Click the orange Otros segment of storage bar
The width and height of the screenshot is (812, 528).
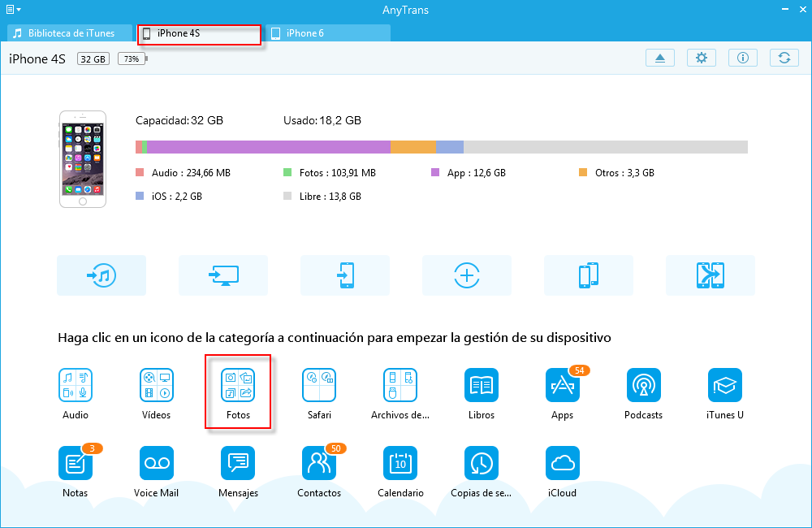[413, 147]
